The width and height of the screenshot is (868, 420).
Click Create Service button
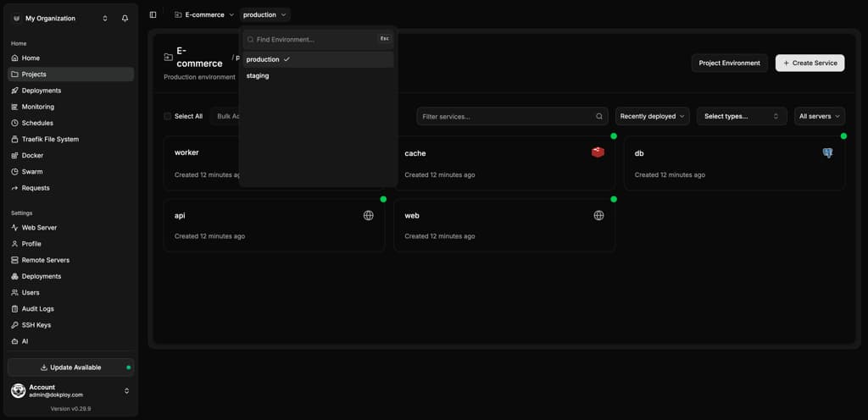click(x=810, y=63)
